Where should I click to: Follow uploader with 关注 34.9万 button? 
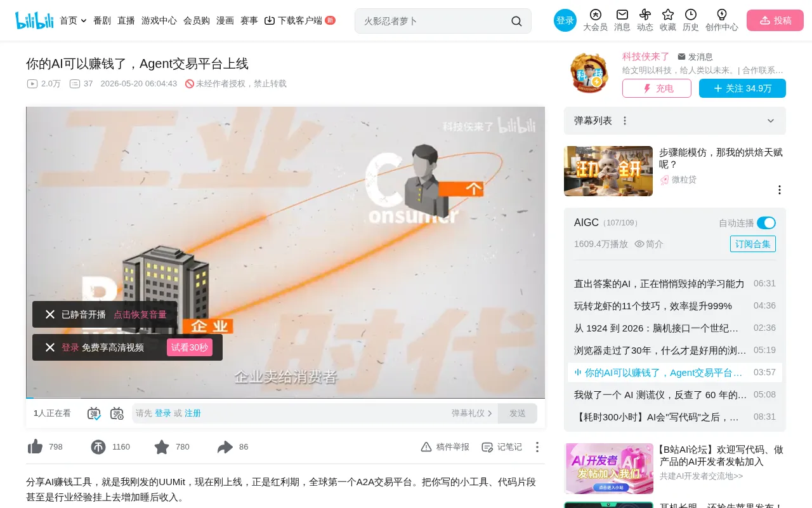click(742, 88)
